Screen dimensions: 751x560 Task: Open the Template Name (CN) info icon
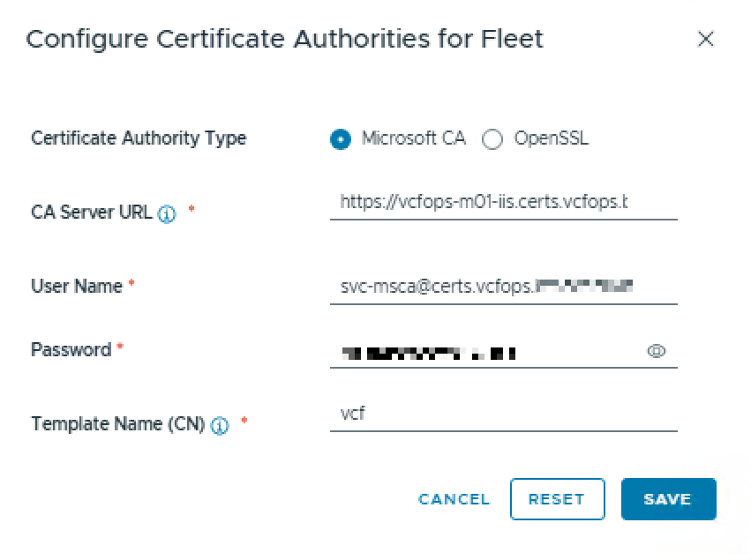(220, 425)
